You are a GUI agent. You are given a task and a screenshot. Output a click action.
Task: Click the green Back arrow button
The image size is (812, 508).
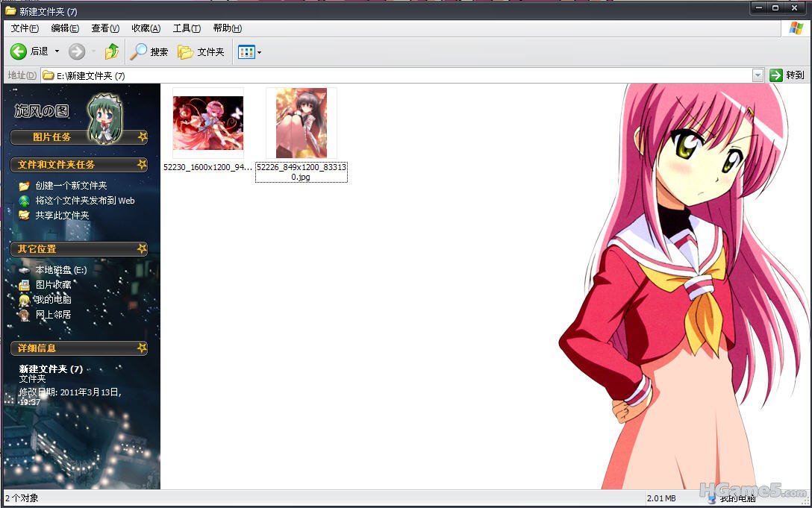[19, 51]
